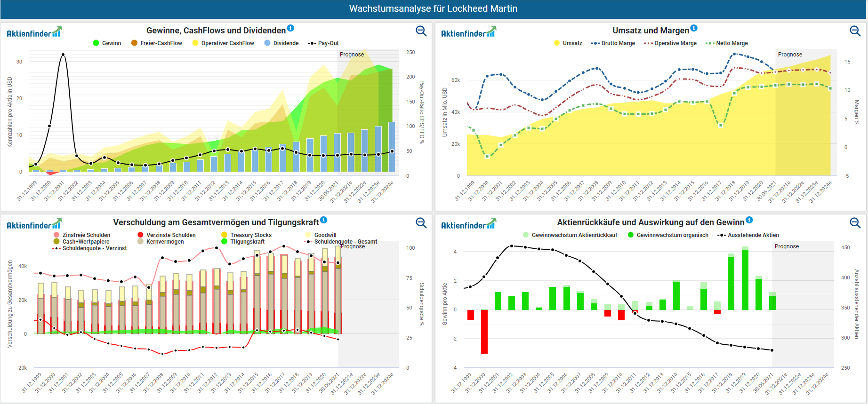Click the Aktienfinder logo in the Umsatz chart

click(x=468, y=32)
